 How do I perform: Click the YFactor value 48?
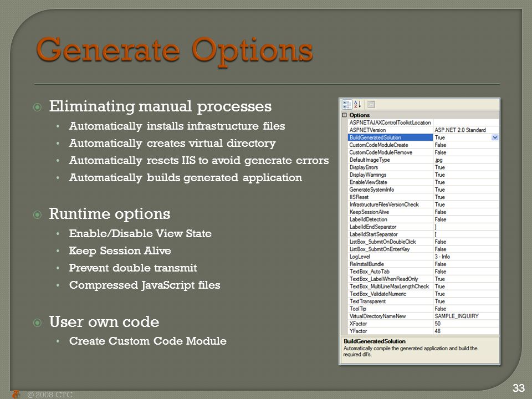(438, 331)
